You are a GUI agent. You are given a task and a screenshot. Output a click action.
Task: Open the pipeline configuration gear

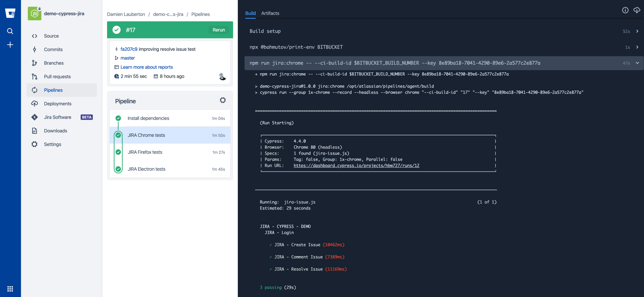pos(222,100)
